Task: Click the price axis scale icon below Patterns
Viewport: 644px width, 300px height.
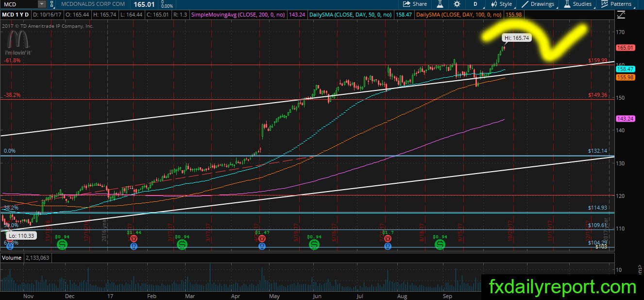Action: 620,15
